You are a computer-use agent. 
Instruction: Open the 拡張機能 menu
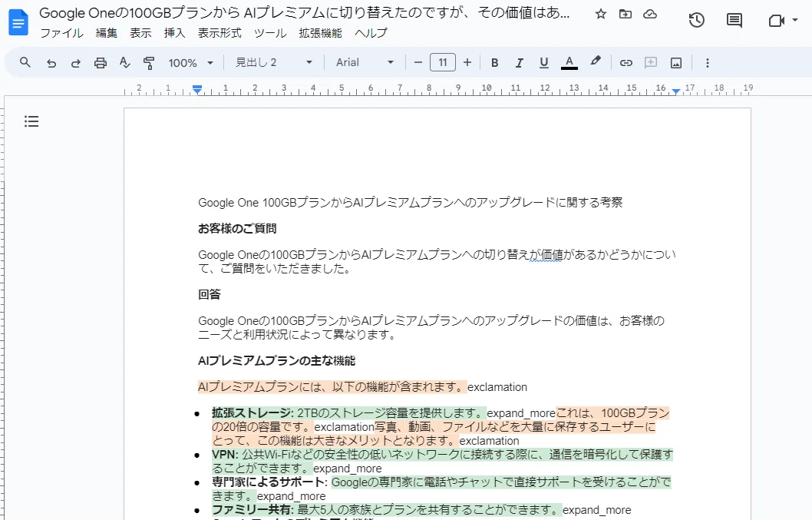coord(320,33)
